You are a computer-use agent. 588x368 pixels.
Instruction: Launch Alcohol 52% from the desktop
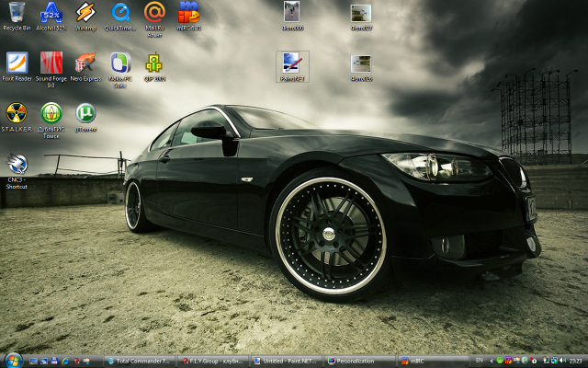(x=51, y=17)
